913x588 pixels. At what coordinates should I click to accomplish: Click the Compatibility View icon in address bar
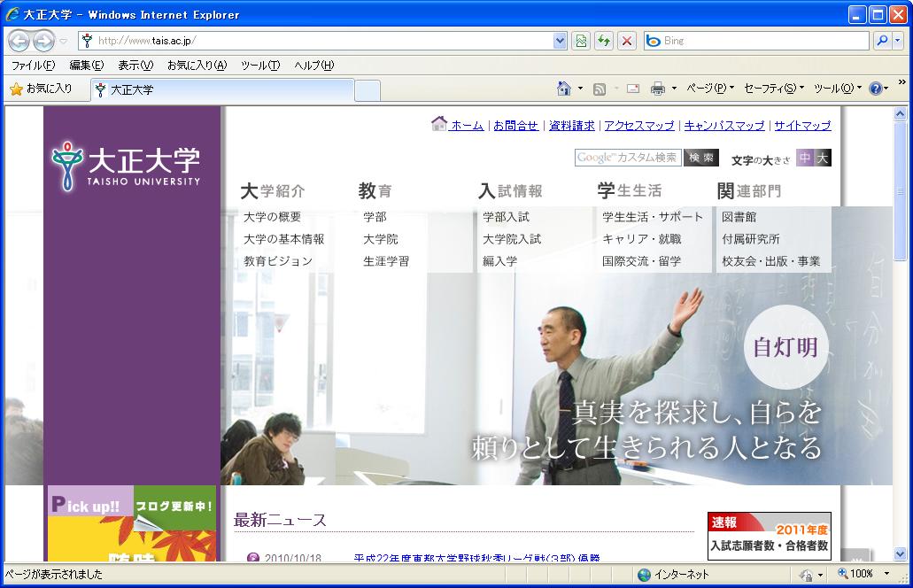pos(581,41)
